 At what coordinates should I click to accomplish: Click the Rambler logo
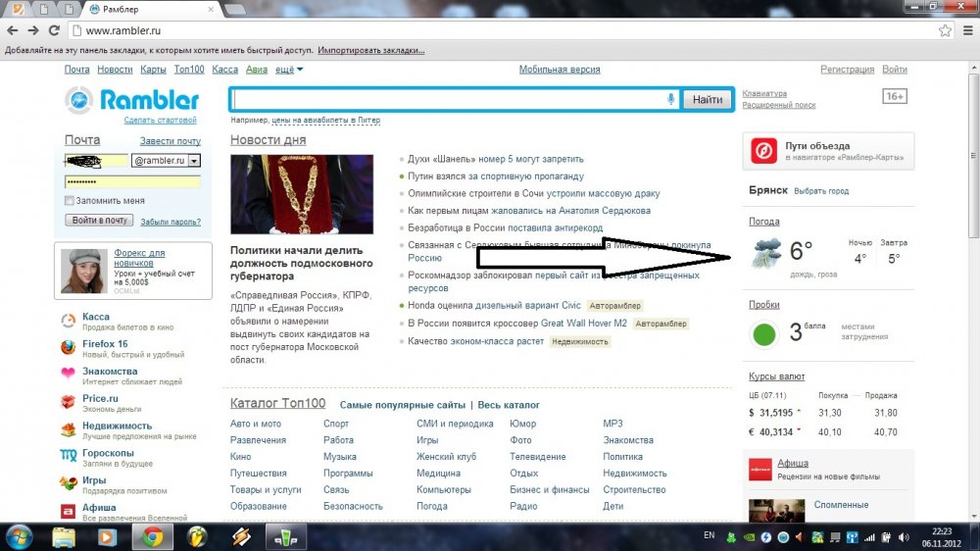point(132,100)
